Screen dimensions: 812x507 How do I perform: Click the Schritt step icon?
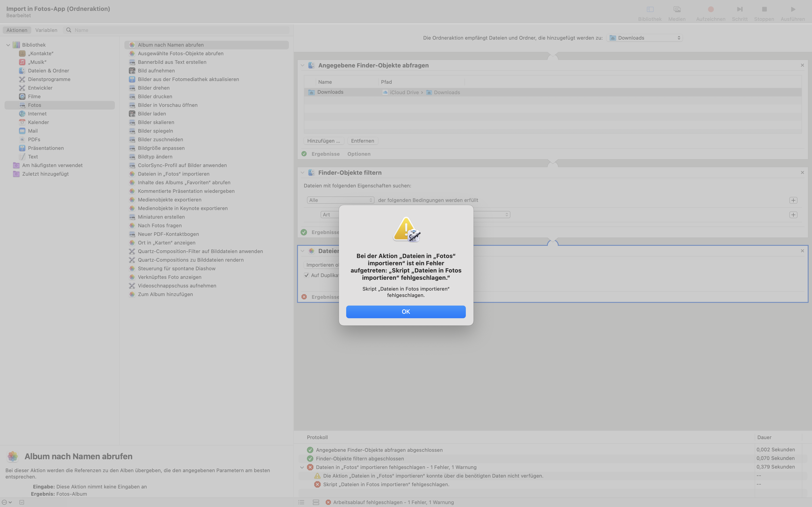pyautogui.click(x=739, y=9)
